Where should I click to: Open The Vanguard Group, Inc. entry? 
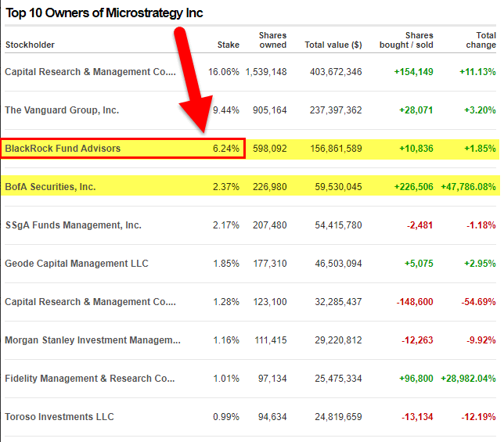(62, 110)
